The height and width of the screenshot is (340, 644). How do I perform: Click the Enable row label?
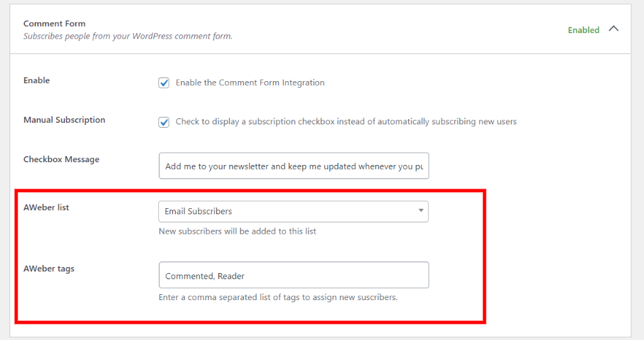pos(36,80)
